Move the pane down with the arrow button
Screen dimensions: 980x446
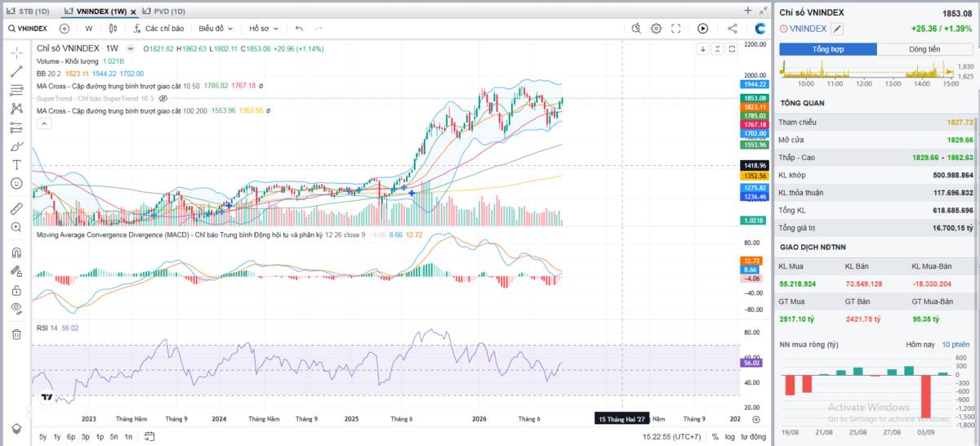point(702,49)
